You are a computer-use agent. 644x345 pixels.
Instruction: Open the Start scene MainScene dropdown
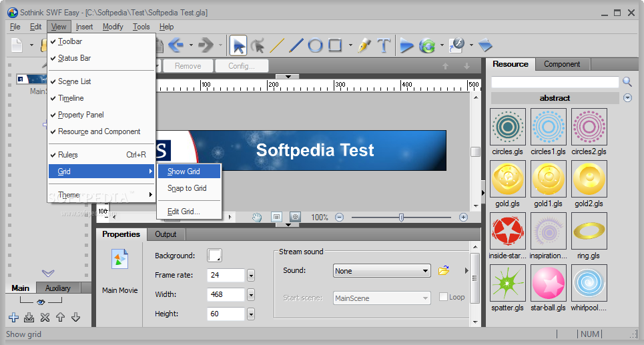tap(382, 298)
